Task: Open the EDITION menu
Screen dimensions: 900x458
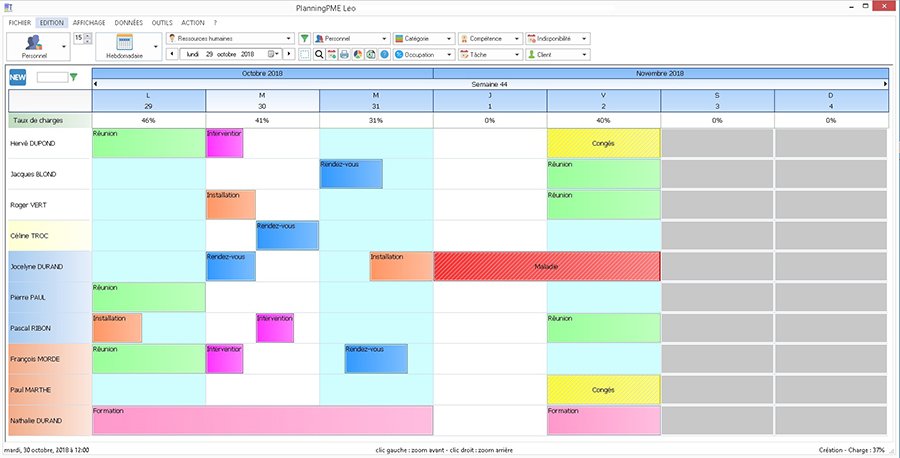Action: point(52,23)
